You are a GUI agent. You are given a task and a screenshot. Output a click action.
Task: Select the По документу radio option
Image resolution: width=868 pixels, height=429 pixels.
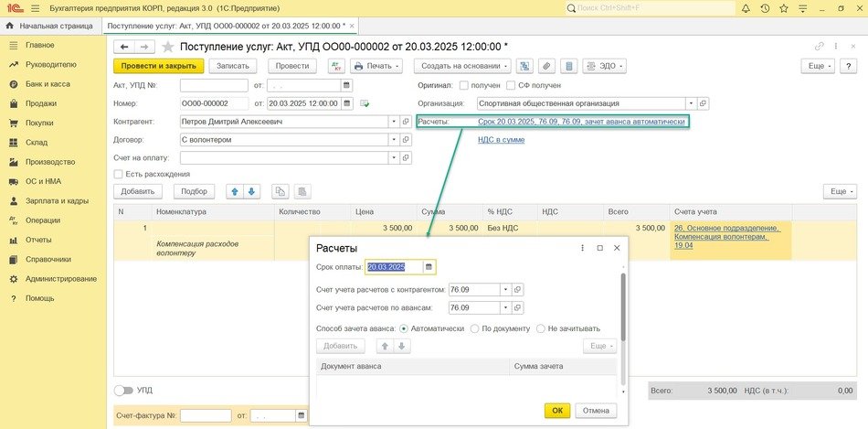click(474, 328)
